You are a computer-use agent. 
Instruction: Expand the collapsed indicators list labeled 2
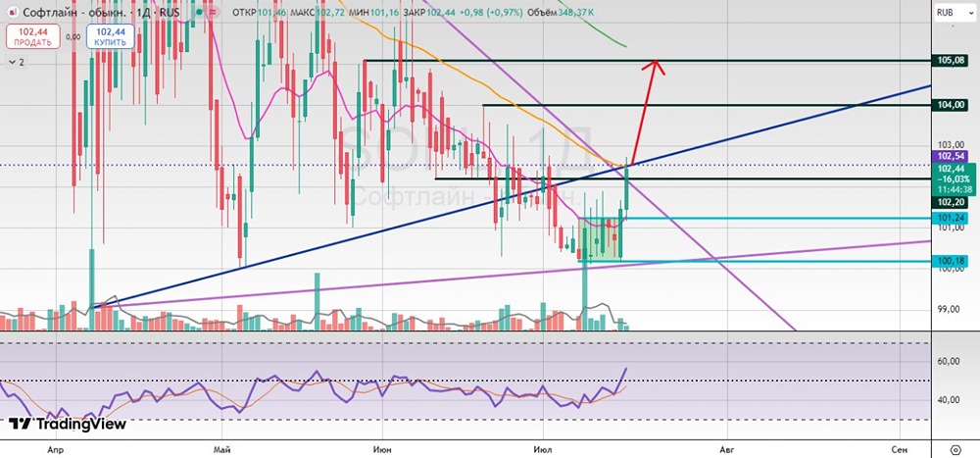[17, 62]
